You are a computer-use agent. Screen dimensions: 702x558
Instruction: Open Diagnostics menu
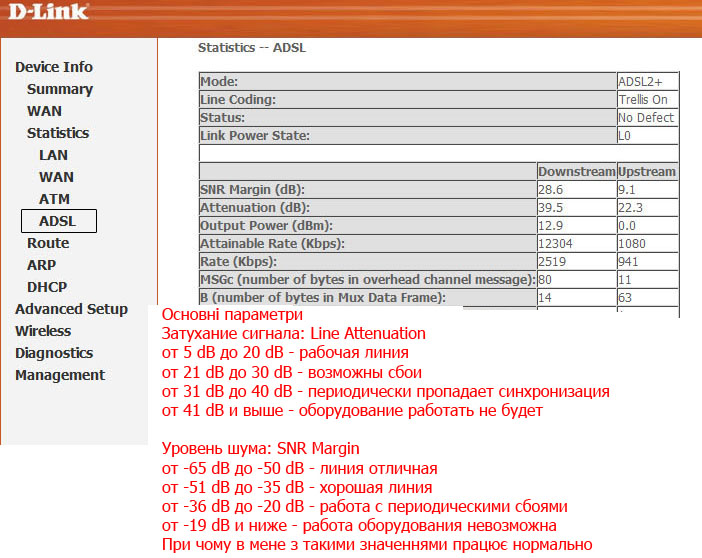tap(54, 353)
